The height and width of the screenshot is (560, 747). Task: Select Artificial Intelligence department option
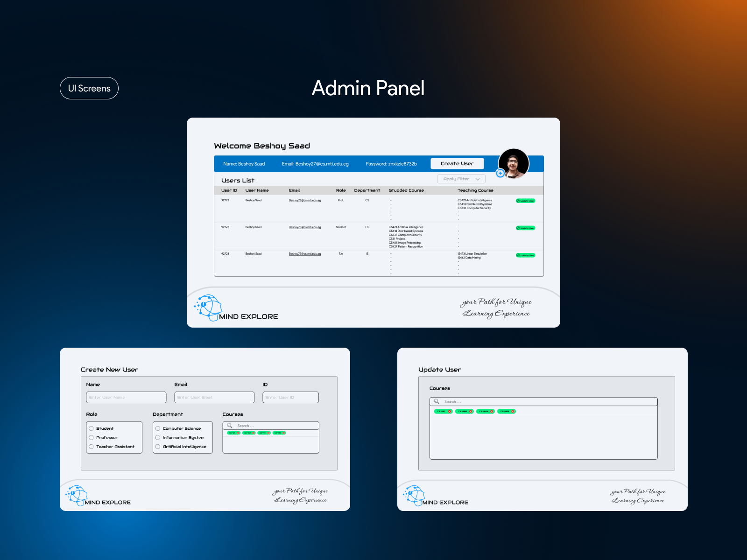pos(158,447)
